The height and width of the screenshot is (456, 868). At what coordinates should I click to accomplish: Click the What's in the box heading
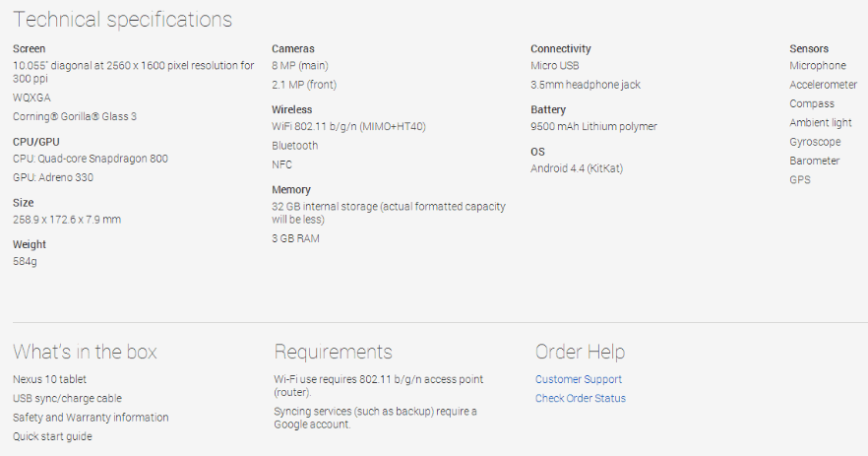(85, 352)
